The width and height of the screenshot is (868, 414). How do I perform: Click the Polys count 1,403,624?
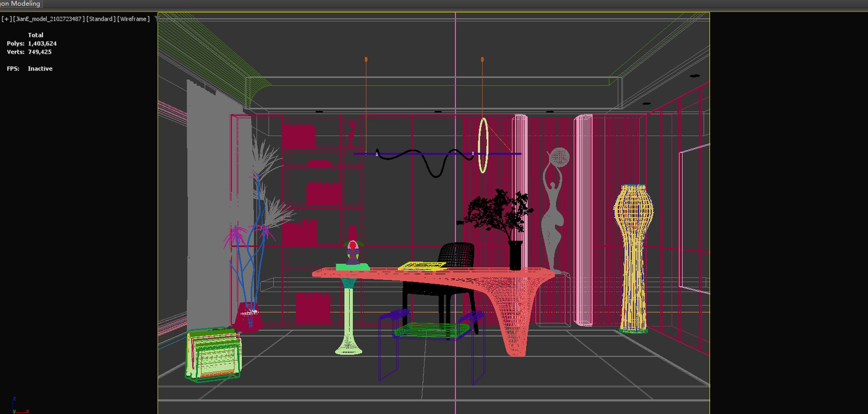42,43
